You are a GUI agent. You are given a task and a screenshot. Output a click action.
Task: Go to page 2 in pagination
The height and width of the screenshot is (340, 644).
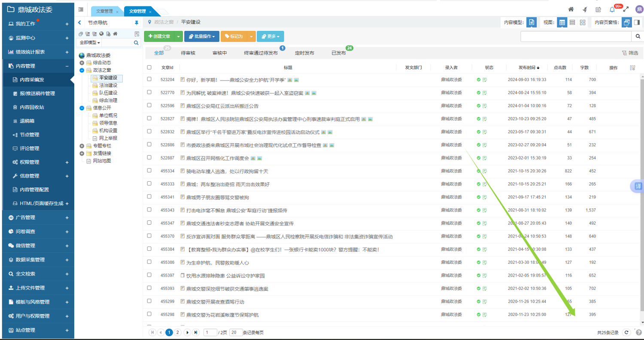[178, 332]
